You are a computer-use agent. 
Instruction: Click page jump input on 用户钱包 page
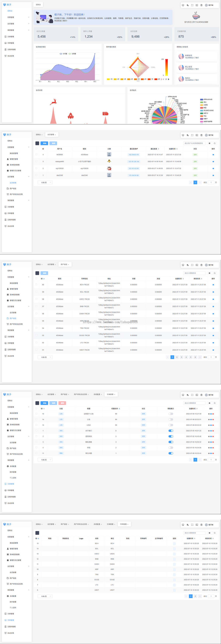pos(211,357)
